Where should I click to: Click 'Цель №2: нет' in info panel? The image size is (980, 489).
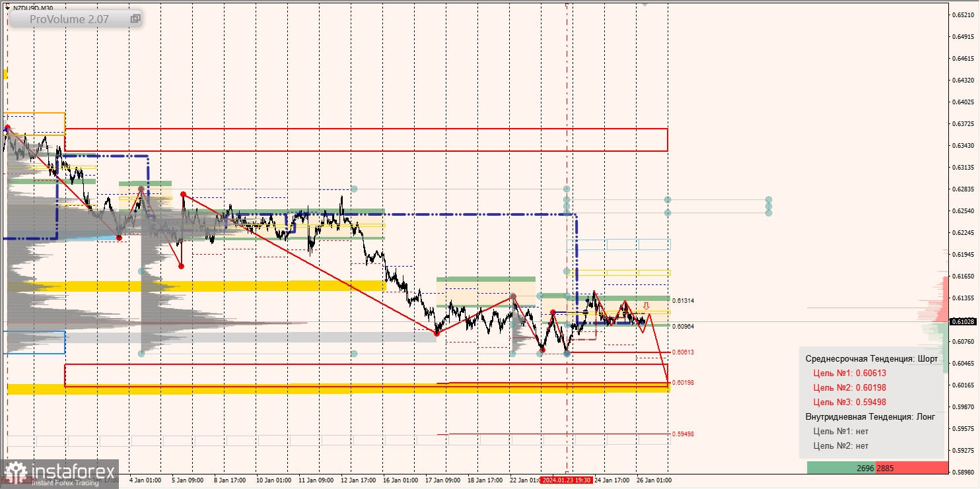click(841, 445)
